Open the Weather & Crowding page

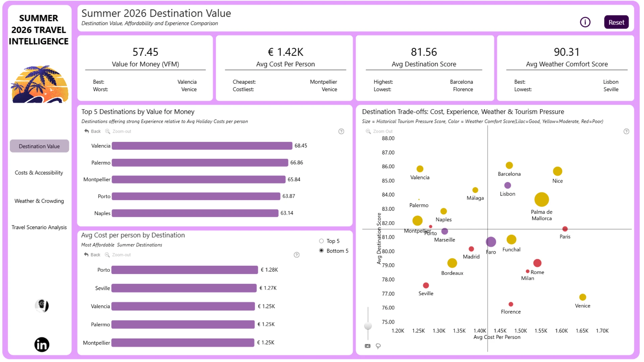(x=39, y=201)
